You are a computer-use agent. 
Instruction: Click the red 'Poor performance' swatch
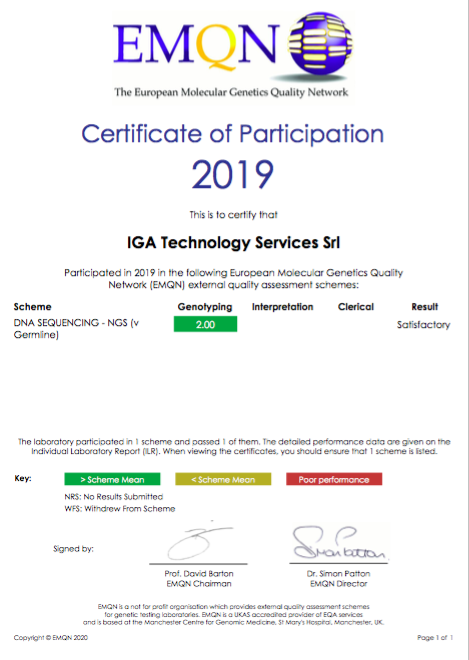(x=334, y=479)
